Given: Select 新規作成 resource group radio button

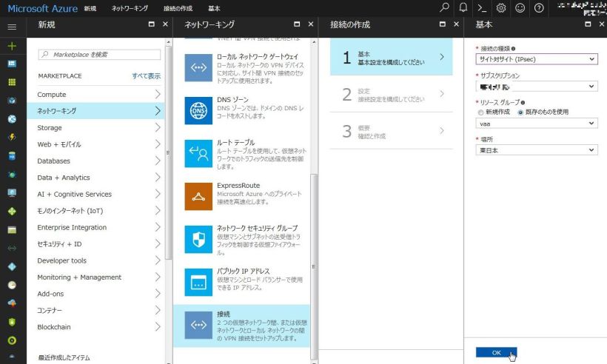Looking at the screenshot, I should tap(479, 112).
